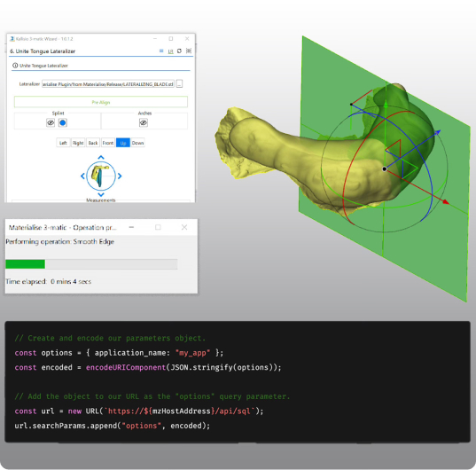Viewport: 476px width, 470px height.
Task: Toggle Splint visibility eye icon
Action: click(x=51, y=122)
